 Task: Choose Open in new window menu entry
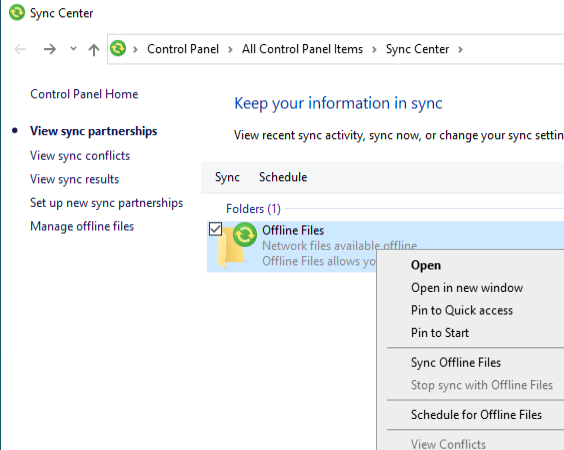coord(467,288)
